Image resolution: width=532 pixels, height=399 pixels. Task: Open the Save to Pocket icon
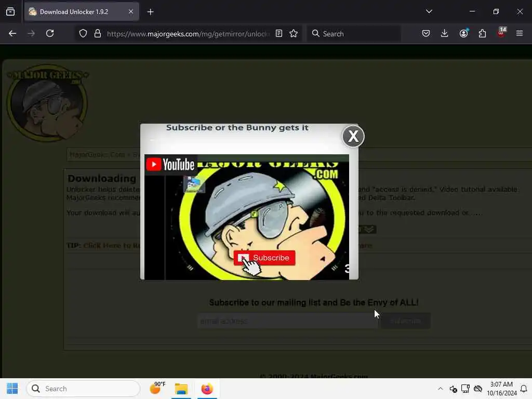pyautogui.click(x=426, y=33)
